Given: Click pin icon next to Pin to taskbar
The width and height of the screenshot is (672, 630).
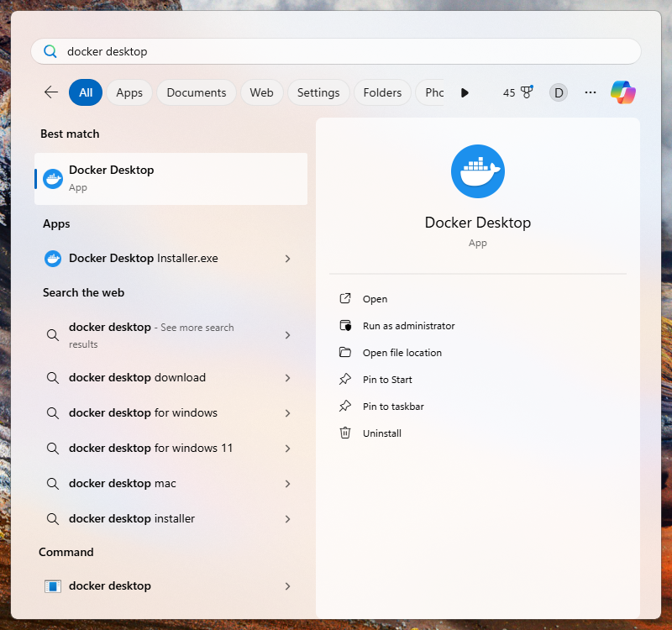Looking at the screenshot, I should [x=345, y=407].
